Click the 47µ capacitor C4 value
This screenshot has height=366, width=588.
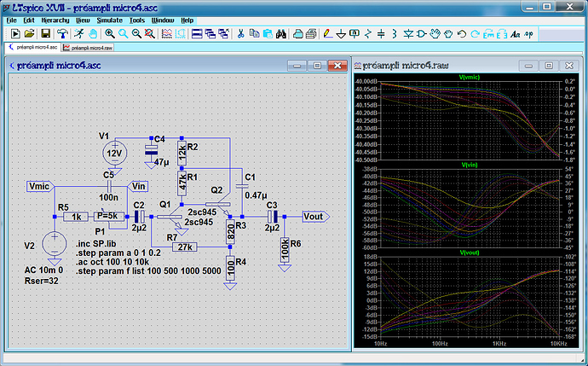click(162, 162)
